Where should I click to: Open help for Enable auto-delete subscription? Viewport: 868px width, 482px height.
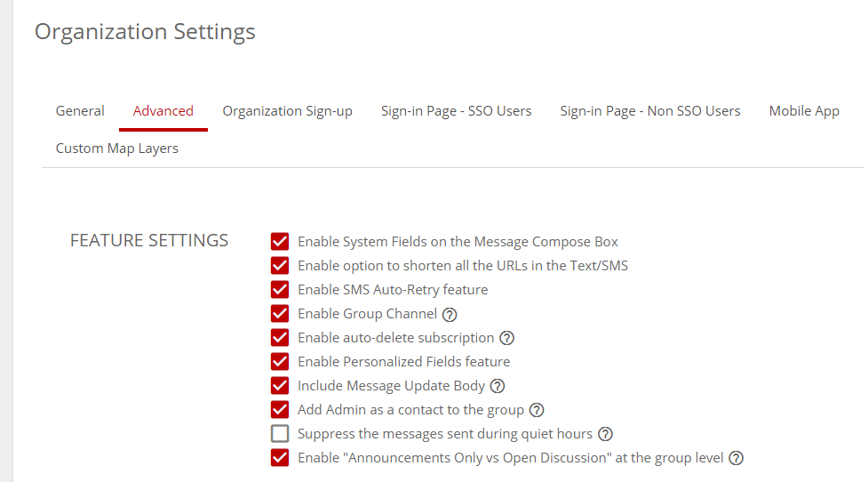[x=506, y=338]
